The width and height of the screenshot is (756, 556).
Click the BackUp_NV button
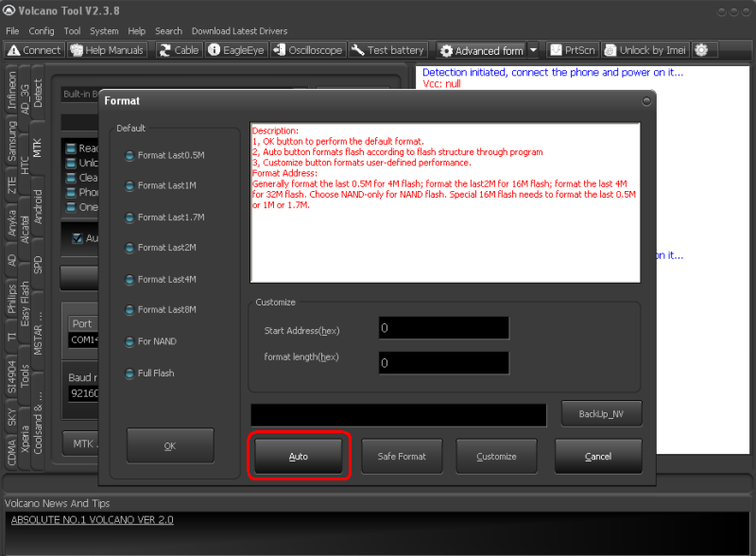point(601,414)
